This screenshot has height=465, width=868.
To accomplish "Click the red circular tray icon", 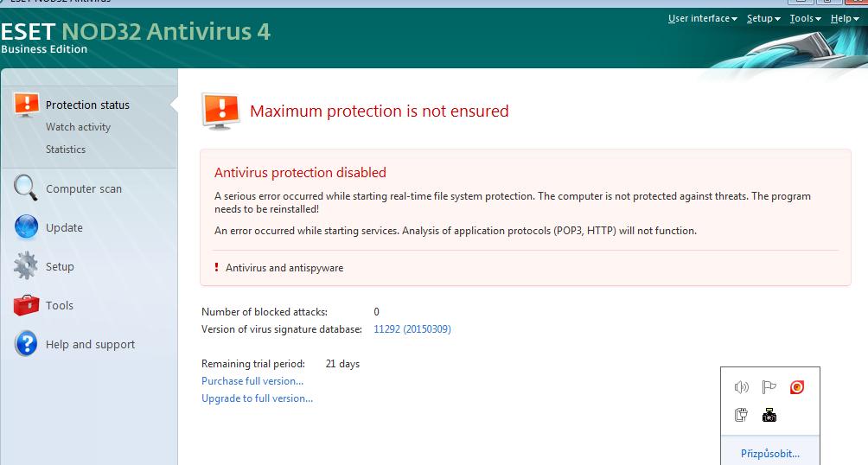I will click(x=797, y=387).
